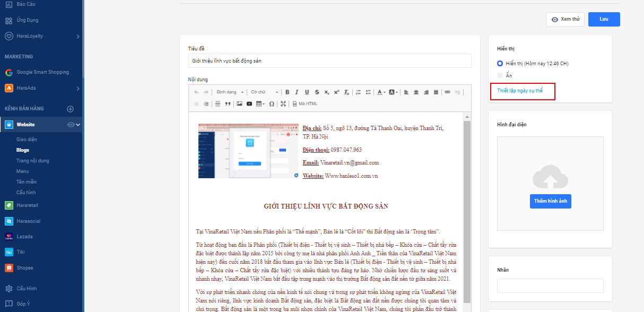
Task: Apply strikethrough formatting
Action: (317, 92)
